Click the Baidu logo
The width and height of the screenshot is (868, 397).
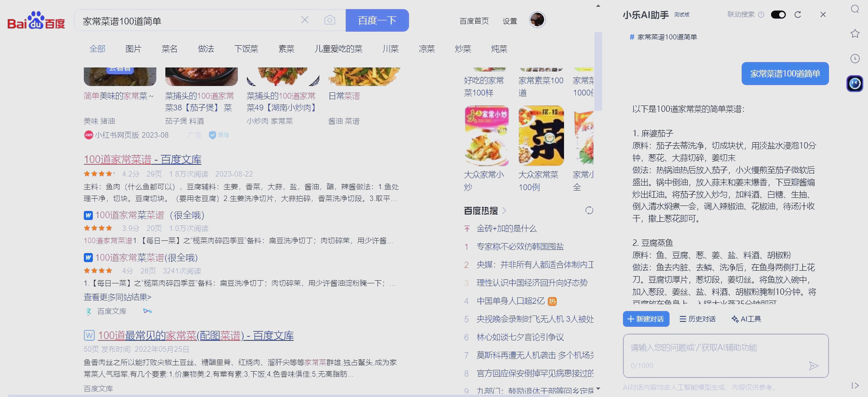click(36, 21)
